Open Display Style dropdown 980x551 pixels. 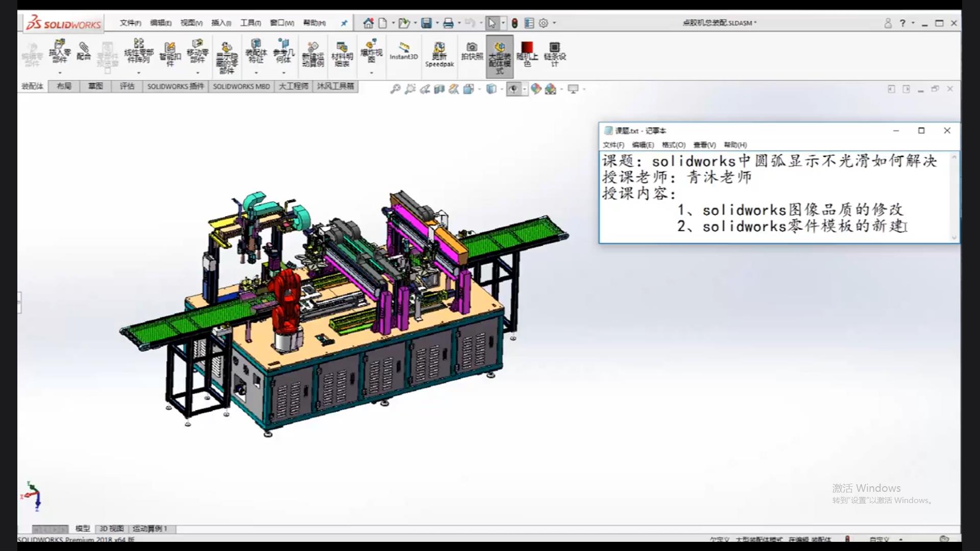[502, 89]
